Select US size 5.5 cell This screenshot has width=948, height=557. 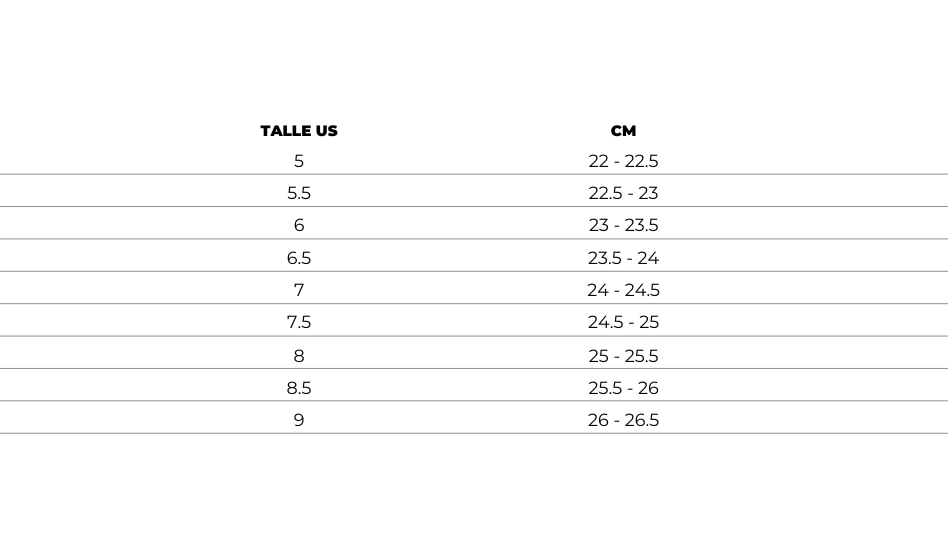[299, 193]
